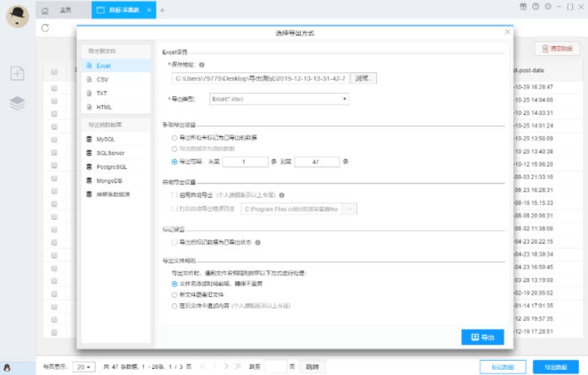Select Excel export format in sidebar
The height and width of the screenshot is (375, 588).
[x=103, y=66]
